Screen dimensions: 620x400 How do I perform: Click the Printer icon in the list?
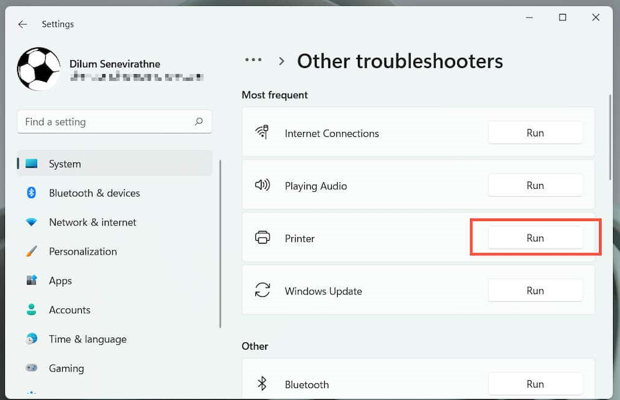pyautogui.click(x=262, y=238)
